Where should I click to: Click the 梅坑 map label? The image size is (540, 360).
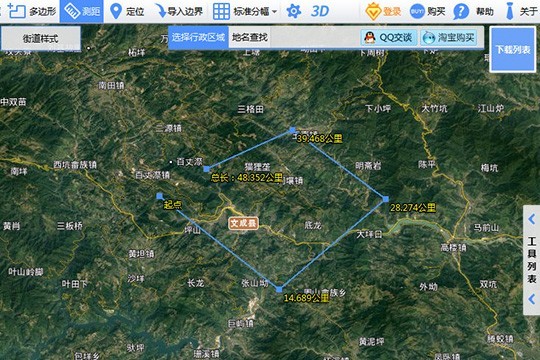click(x=489, y=168)
